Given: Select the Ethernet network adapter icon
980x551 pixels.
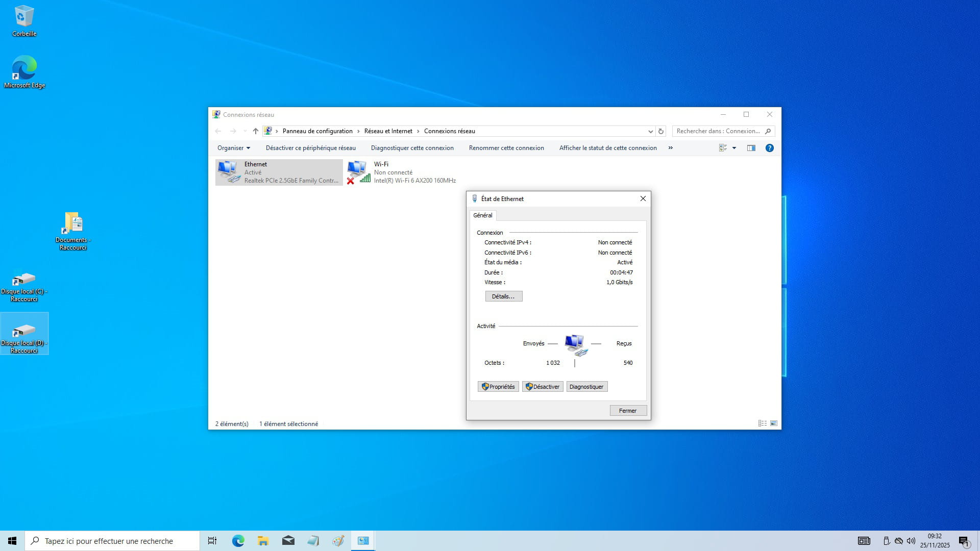Looking at the screenshot, I should 228,172.
